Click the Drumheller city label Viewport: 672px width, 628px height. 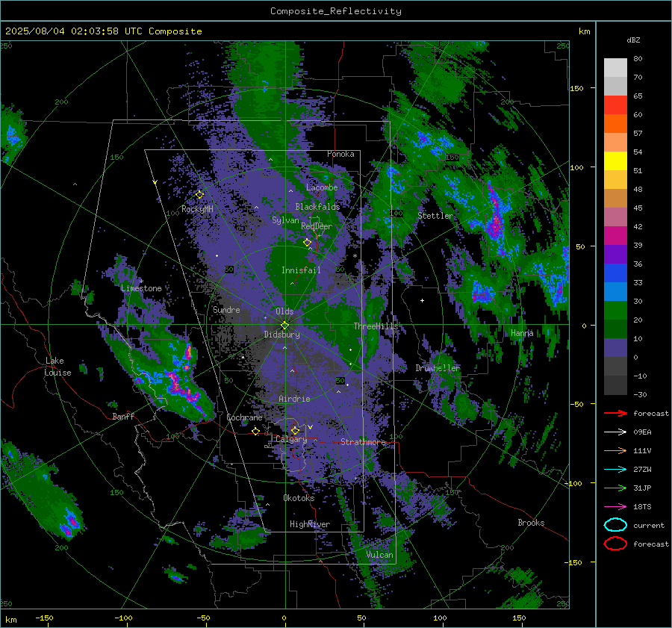[438, 368]
